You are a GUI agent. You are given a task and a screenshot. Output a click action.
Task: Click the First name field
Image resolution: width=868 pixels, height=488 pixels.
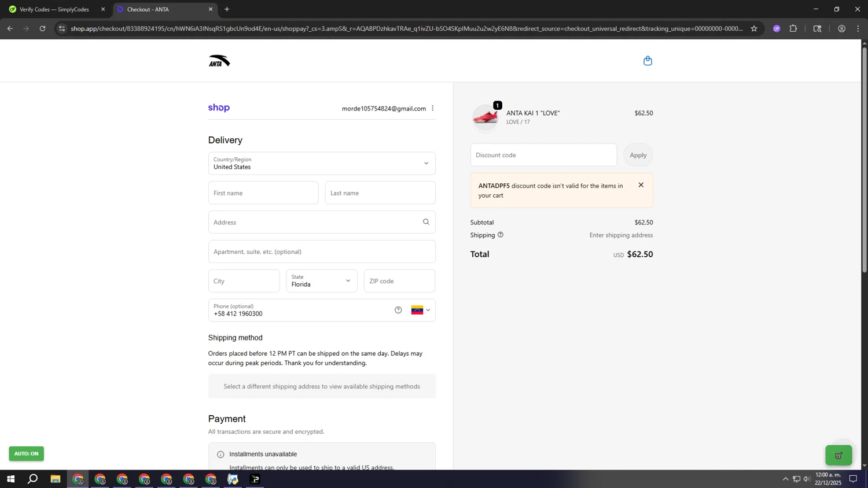tap(263, 193)
